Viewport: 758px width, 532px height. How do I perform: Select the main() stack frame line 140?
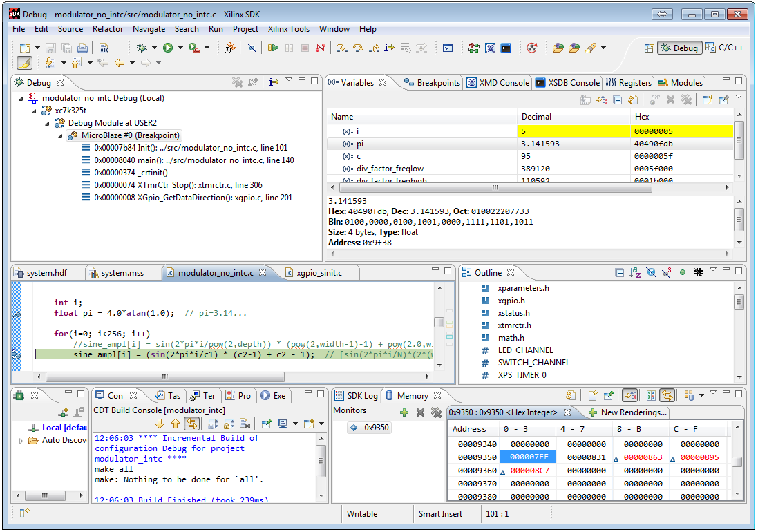point(187,160)
